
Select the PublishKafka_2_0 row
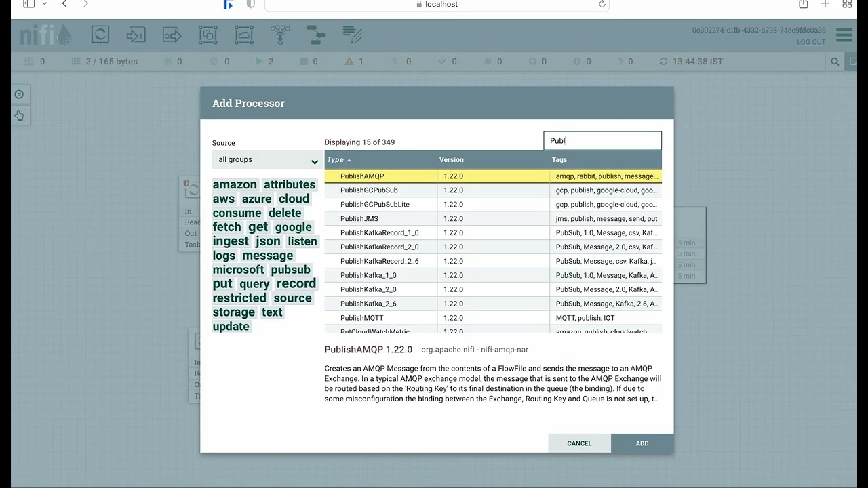pyautogui.click(x=493, y=290)
